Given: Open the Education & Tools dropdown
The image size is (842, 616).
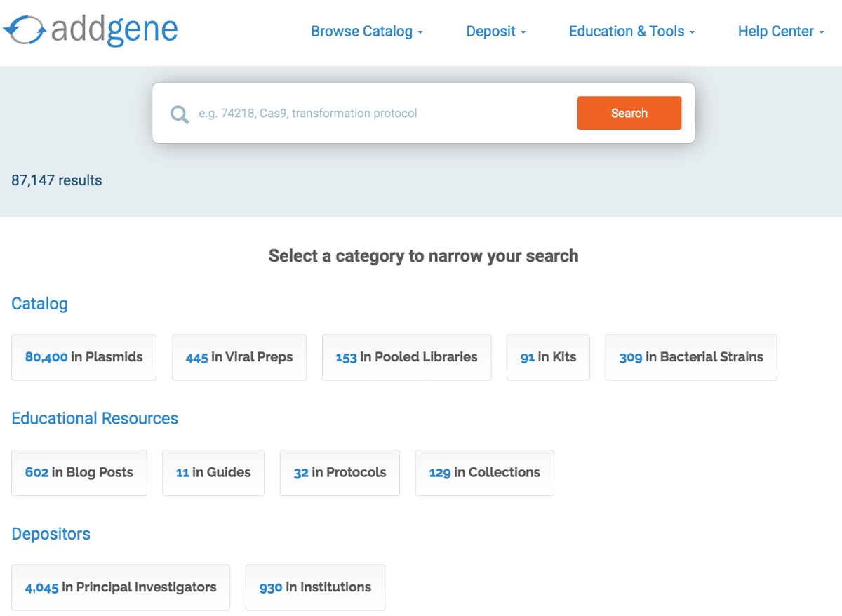Looking at the screenshot, I should (630, 31).
